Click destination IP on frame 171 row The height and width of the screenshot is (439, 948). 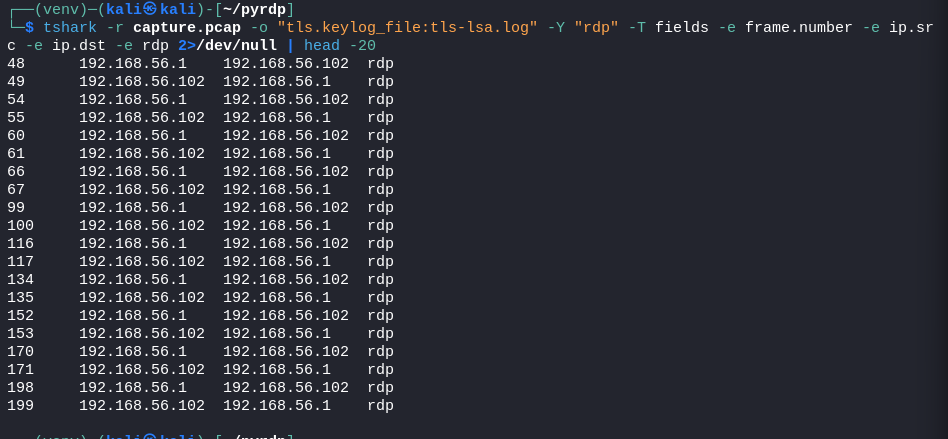click(277, 369)
